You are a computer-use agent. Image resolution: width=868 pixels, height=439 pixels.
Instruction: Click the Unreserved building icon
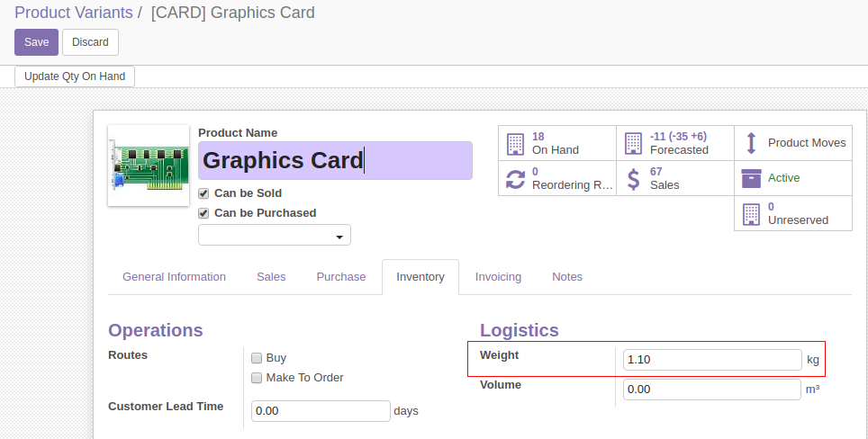(751, 213)
